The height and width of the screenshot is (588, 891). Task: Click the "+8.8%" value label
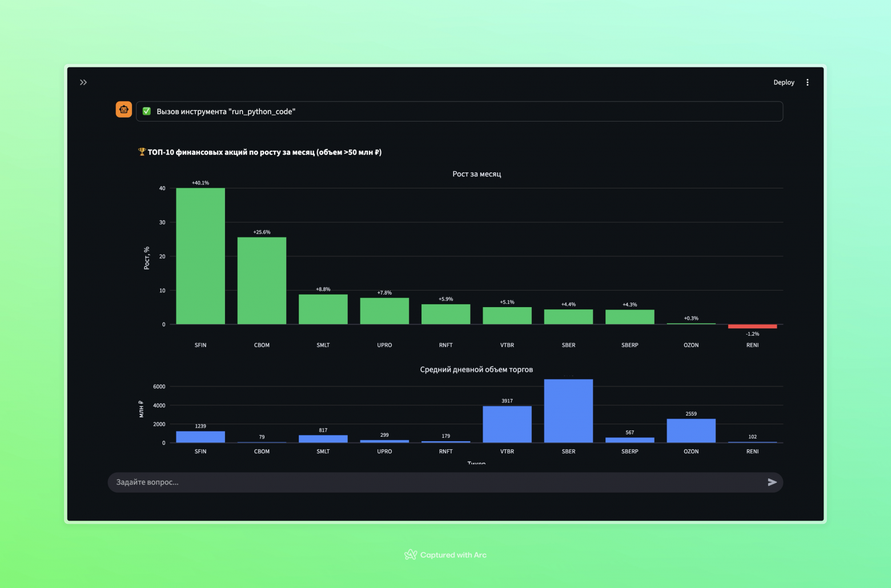pyautogui.click(x=323, y=289)
